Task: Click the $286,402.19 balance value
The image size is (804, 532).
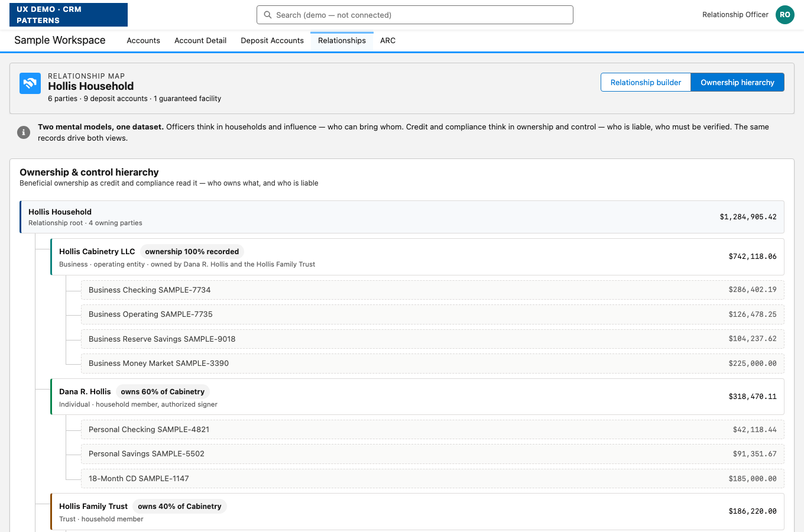Action: (x=753, y=290)
